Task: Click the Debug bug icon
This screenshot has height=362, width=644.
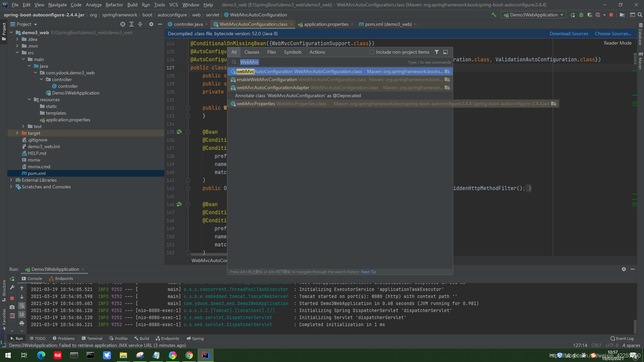Action: coord(581,15)
